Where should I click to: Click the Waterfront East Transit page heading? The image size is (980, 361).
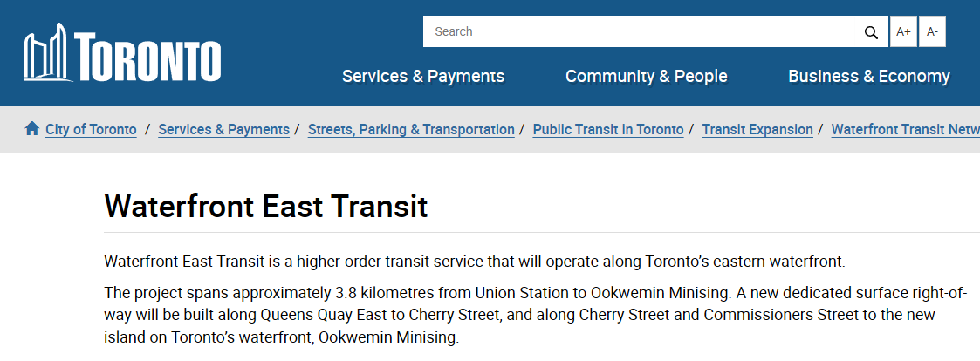click(266, 208)
